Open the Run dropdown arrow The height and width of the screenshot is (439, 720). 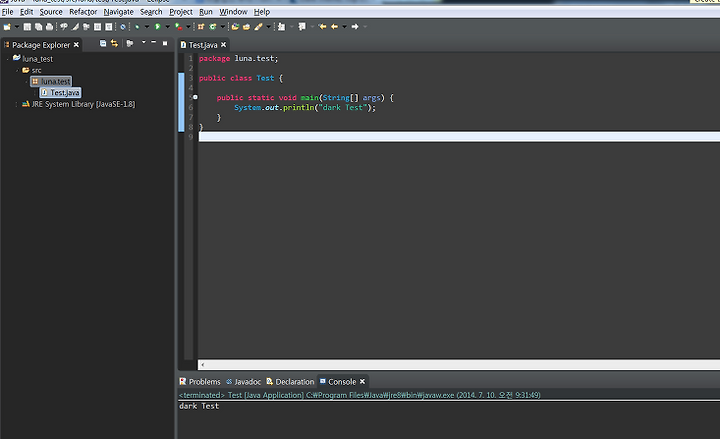point(168,27)
